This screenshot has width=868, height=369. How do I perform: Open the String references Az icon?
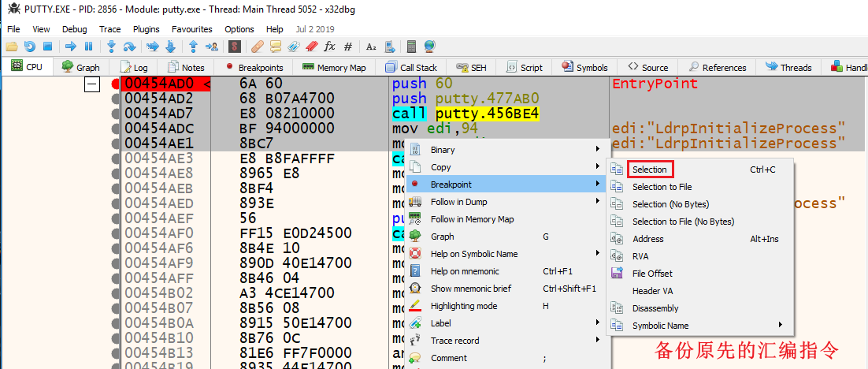point(372,47)
